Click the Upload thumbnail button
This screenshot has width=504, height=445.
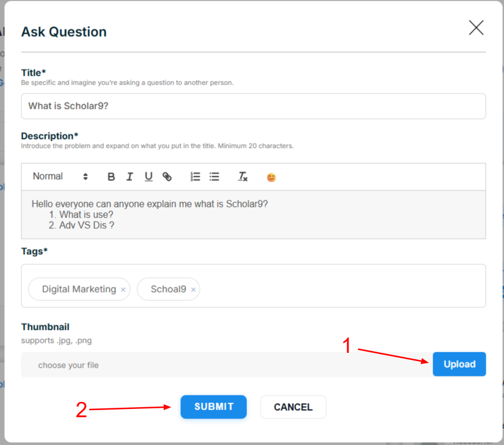tap(459, 364)
